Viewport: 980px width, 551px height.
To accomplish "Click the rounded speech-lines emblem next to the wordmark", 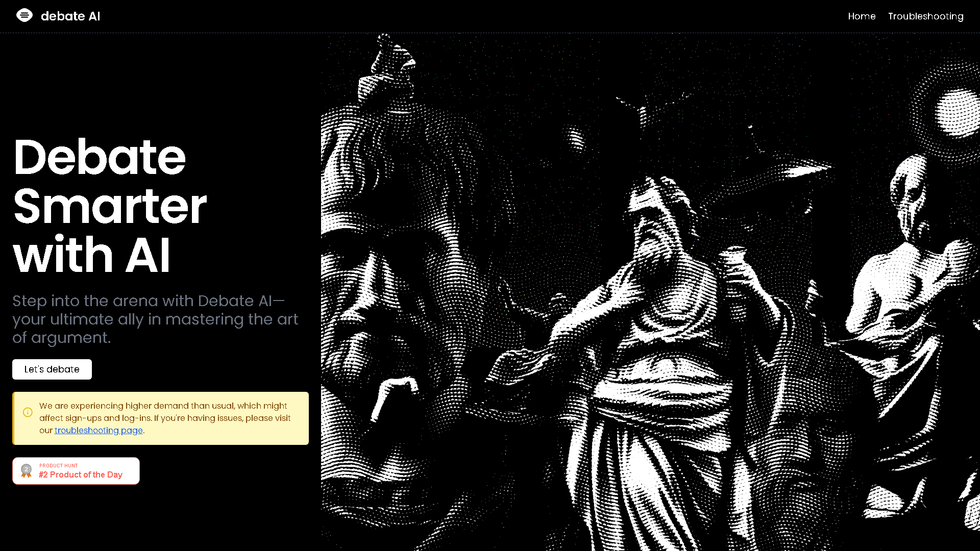I will pyautogui.click(x=24, y=16).
